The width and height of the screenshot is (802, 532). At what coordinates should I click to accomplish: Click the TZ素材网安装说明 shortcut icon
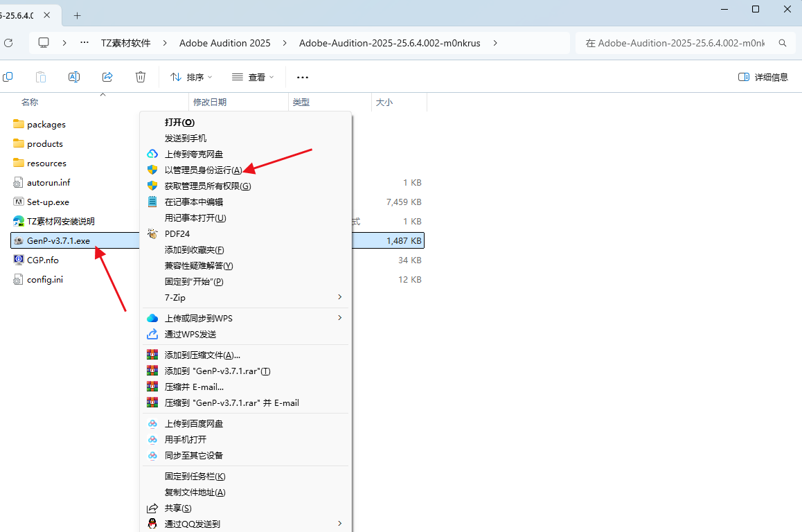tap(19, 221)
